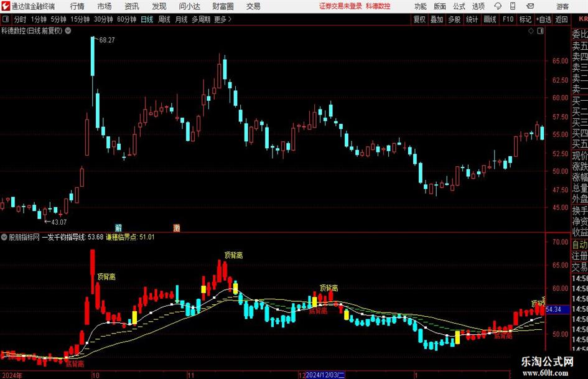The image size is (588, 379).
Task: Switch to 5分钟 period tab
Action: coord(58,19)
